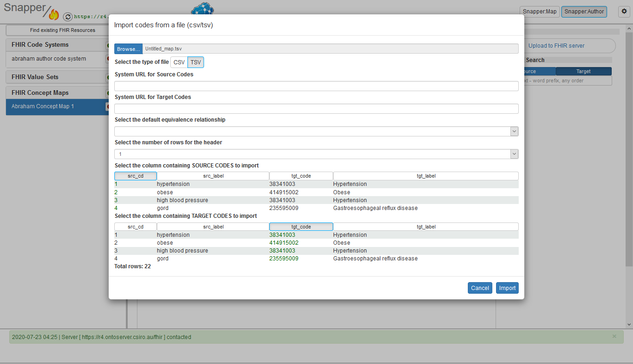
Task: Click the Import button
Action: 507,288
